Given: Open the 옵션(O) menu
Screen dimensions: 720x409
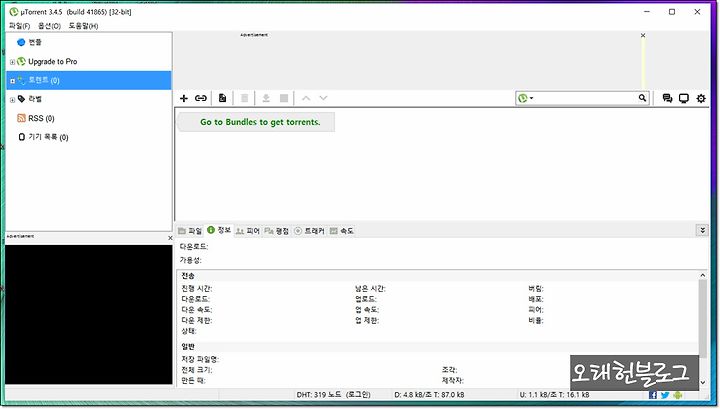Looking at the screenshot, I should click(x=49, y=26).
